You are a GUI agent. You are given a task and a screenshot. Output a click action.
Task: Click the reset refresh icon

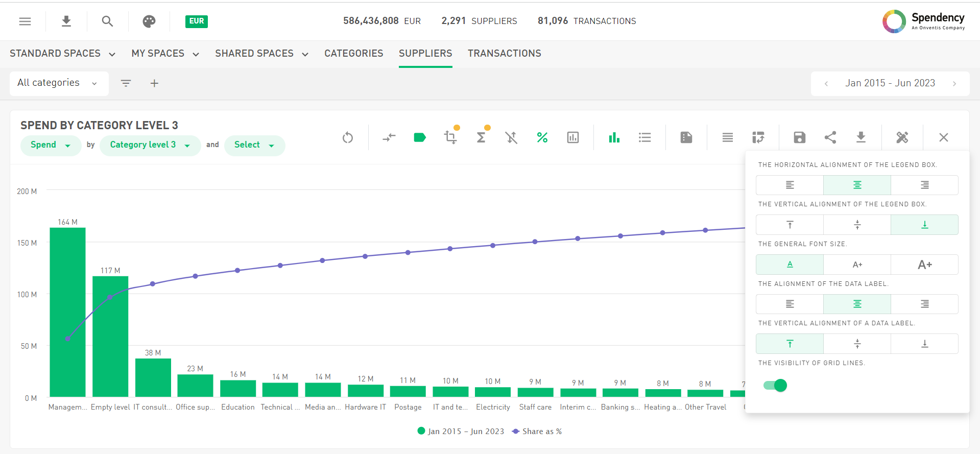click(348, 137)
